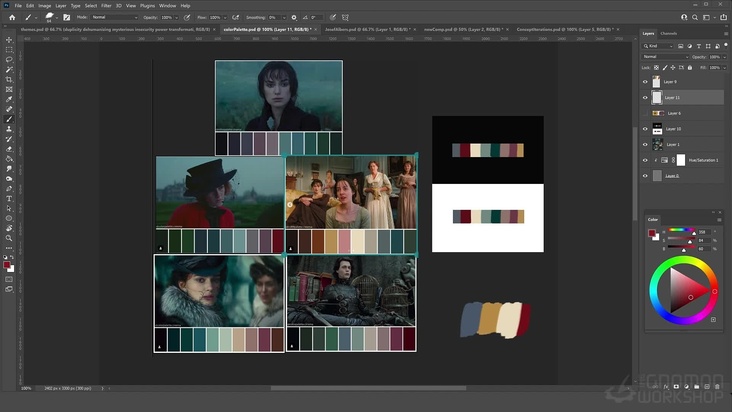Select the Rectangular Marquee tool
The width and height of the screenshot is (732, 412).
(x=9, y=49)
